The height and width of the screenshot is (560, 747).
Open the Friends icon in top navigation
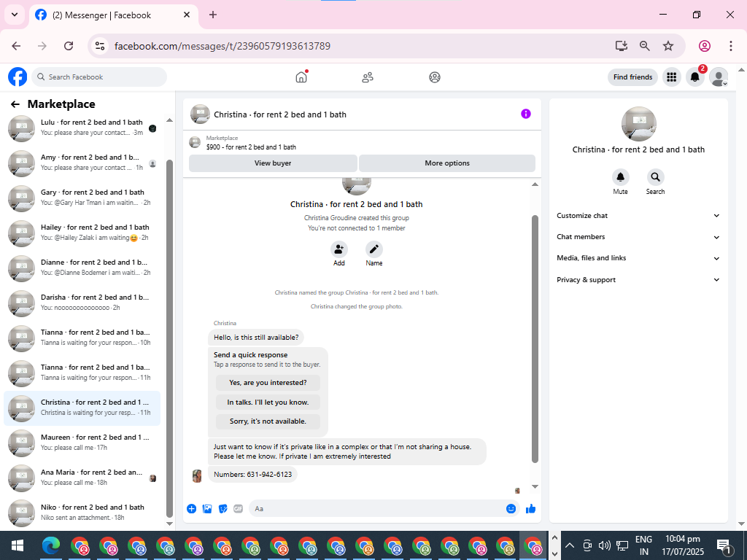tap(368, 77)
